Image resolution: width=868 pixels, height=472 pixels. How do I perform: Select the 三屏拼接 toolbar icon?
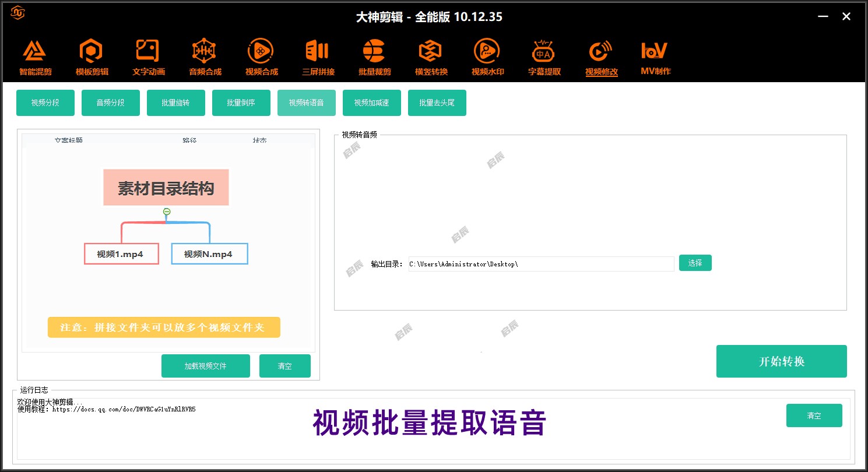point(318,58)
